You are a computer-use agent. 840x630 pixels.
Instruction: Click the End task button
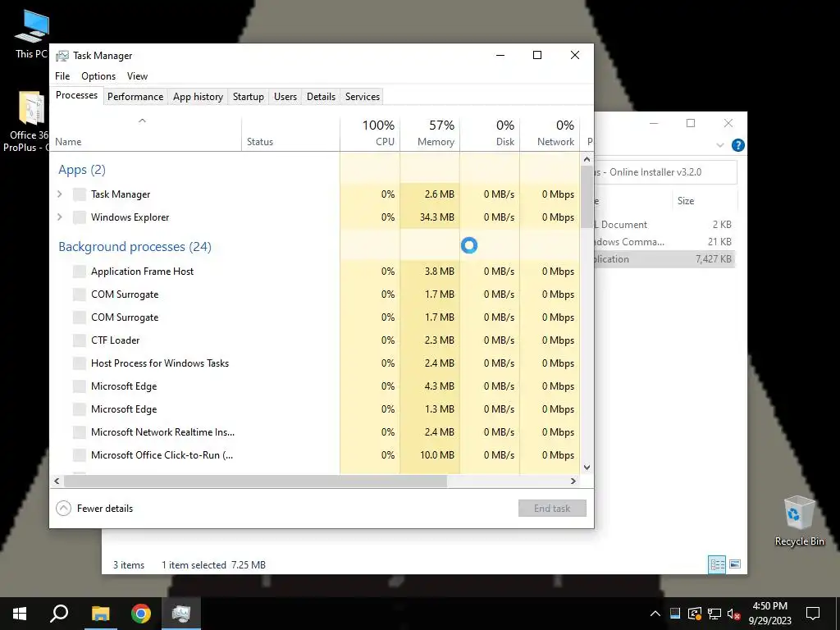[x=552, y=509]
